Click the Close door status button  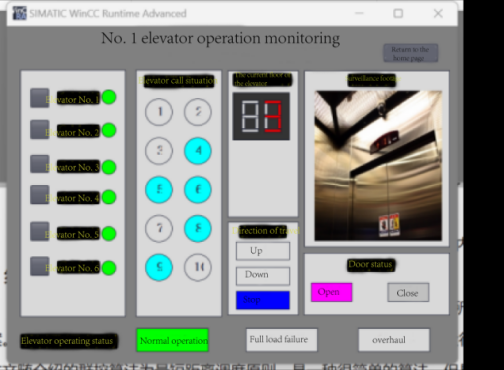pyautogui.click(x=408, y=292)
